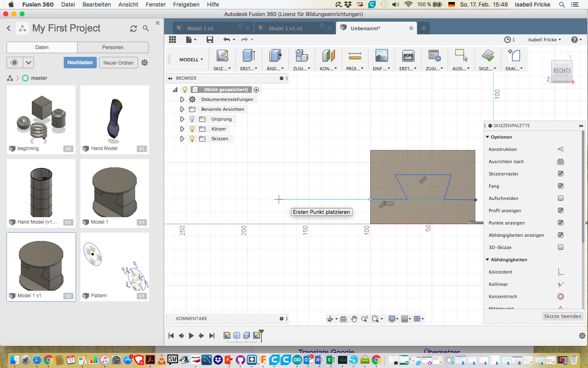Image resolution: width=588 pixels, height=368 pixels.
Task: Open the Ändern modify tool icon
Action: click(x=275, y=56)
